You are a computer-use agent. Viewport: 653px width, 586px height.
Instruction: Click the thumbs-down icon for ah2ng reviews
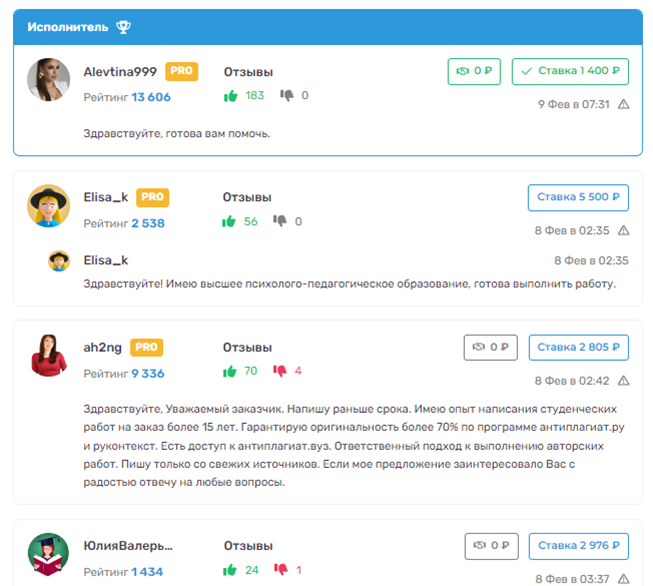[x=280, y=371]
